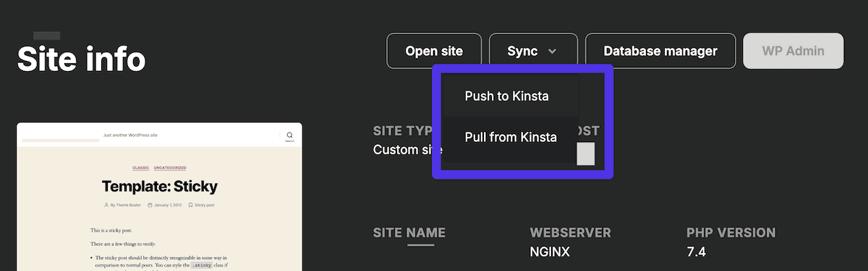This screenshot has height=271, width=868.
Task: Select the PHP version 7.4 value
Action: coord(695,253)
